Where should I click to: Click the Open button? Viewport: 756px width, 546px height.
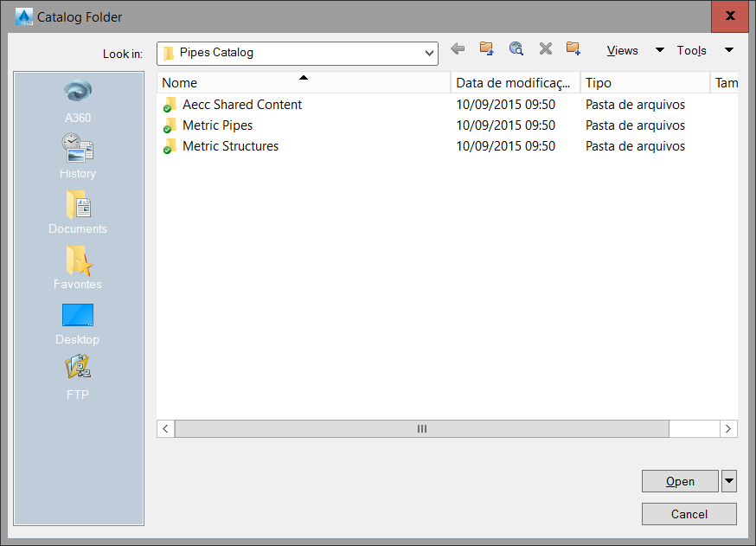click(x=680, y=481)
